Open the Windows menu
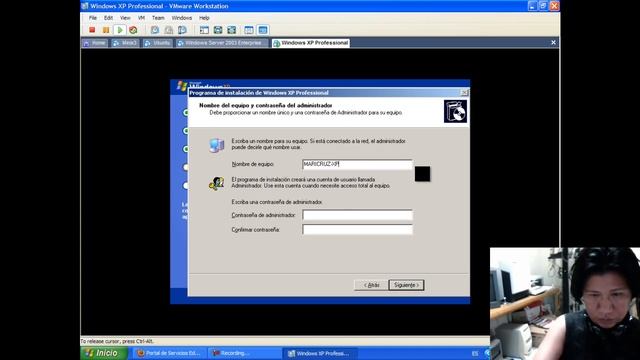This screenshot has height=360, width=640. 182,18
